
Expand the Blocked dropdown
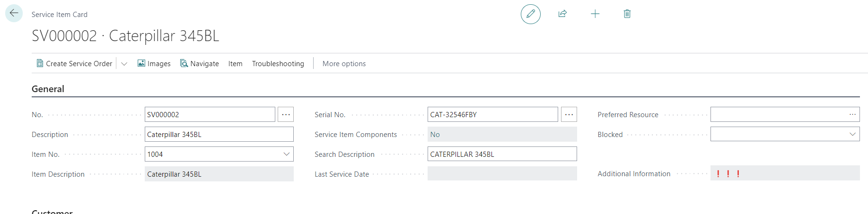(852, 134)
